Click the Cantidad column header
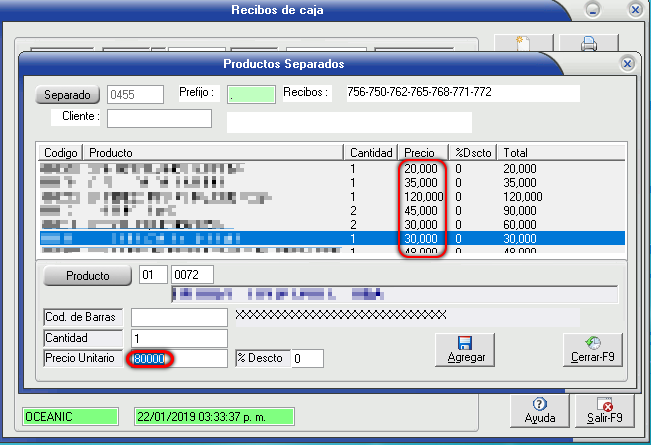This screenshot has width=651, height=445. tap(371, 152)
